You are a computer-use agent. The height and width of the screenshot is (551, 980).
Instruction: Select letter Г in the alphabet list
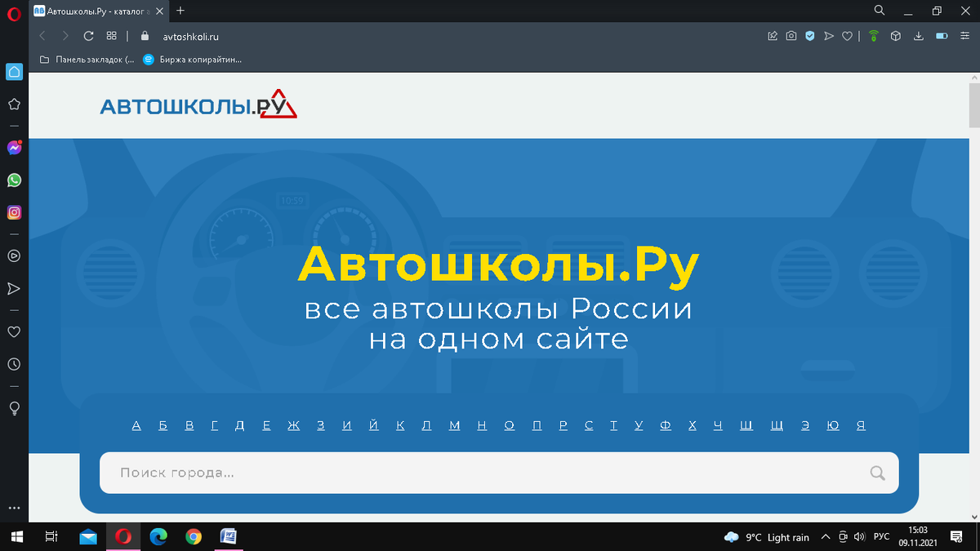(x=215, y=425)
